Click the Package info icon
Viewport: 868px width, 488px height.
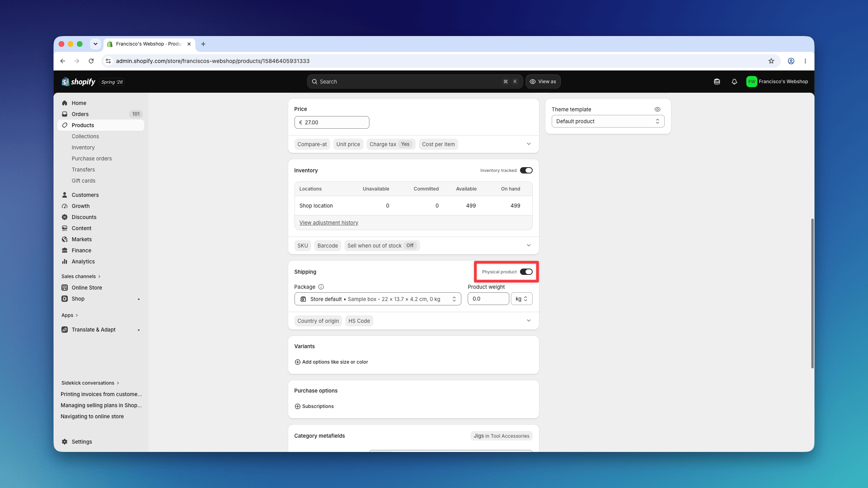321,287
